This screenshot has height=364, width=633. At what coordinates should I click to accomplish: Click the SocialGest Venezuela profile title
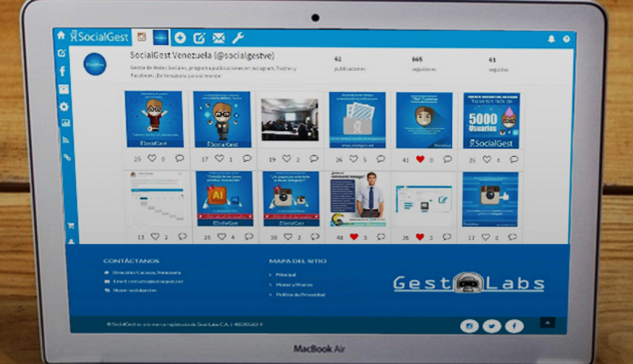(202, 55)
